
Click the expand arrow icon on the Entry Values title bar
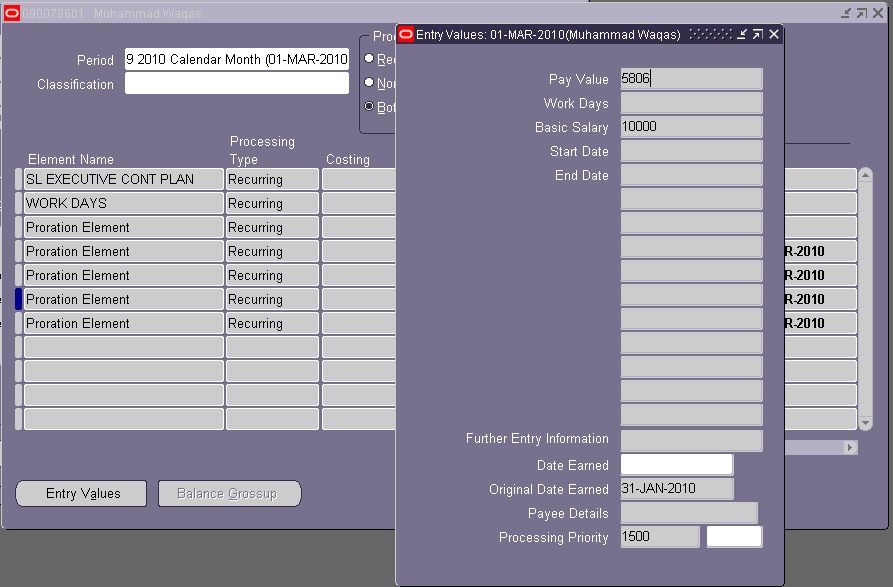[x=759, y=33]
